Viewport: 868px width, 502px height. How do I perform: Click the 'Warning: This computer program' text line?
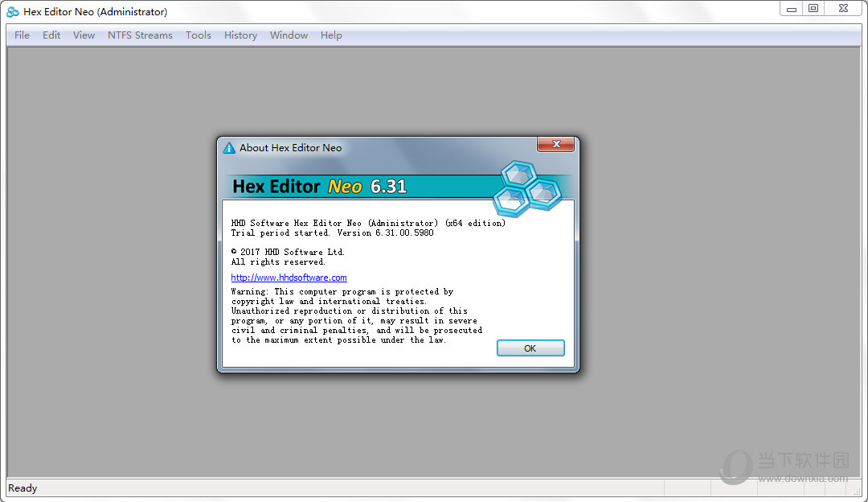coord(342,291)
